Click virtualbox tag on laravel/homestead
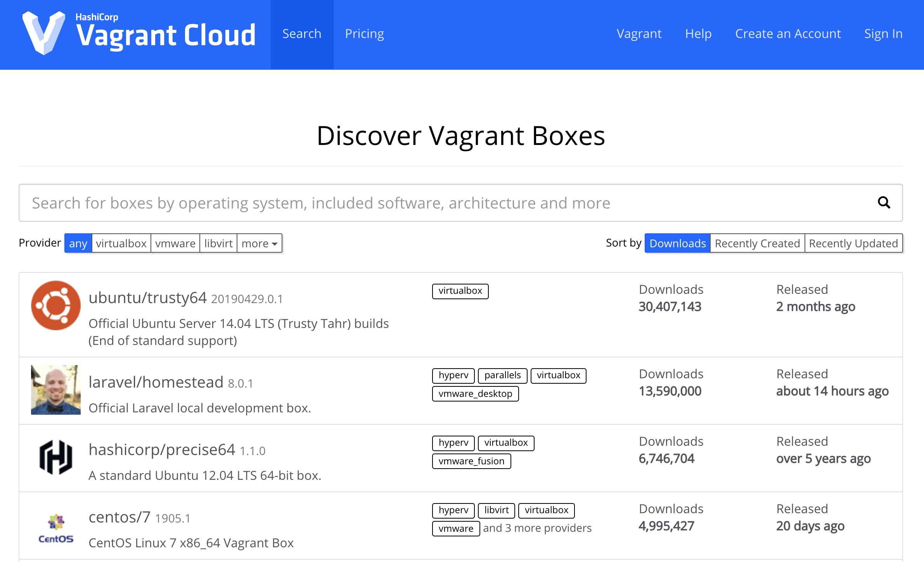The height and width of the screenshot is (562, 924). point(559,376)
